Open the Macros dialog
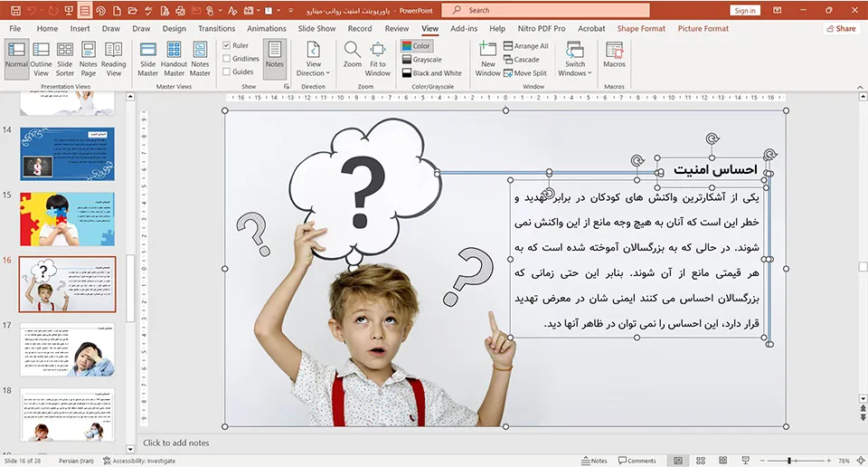The image size is (868, 467). pos(614,55)
